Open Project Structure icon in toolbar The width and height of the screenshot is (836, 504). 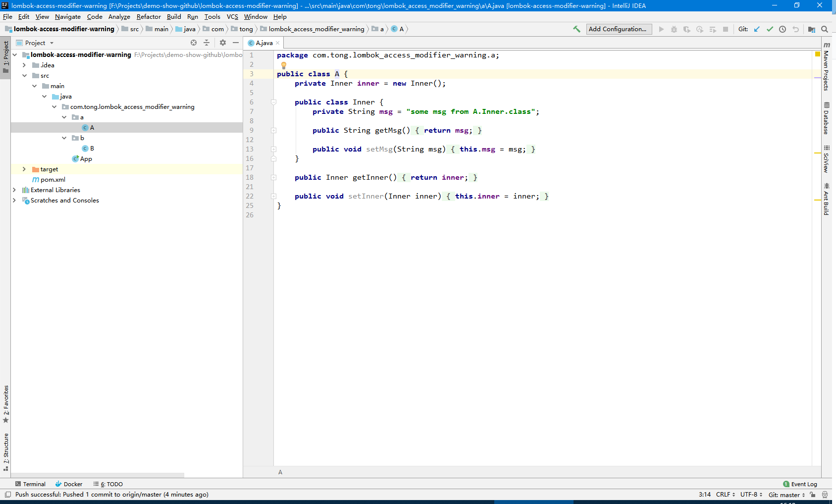coord(812,29)
